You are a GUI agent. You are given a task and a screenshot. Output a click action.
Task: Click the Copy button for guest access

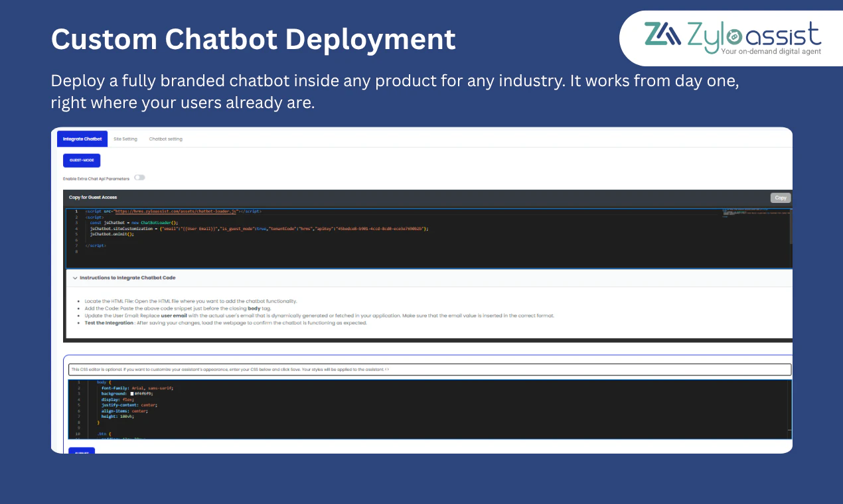[781, 198]
